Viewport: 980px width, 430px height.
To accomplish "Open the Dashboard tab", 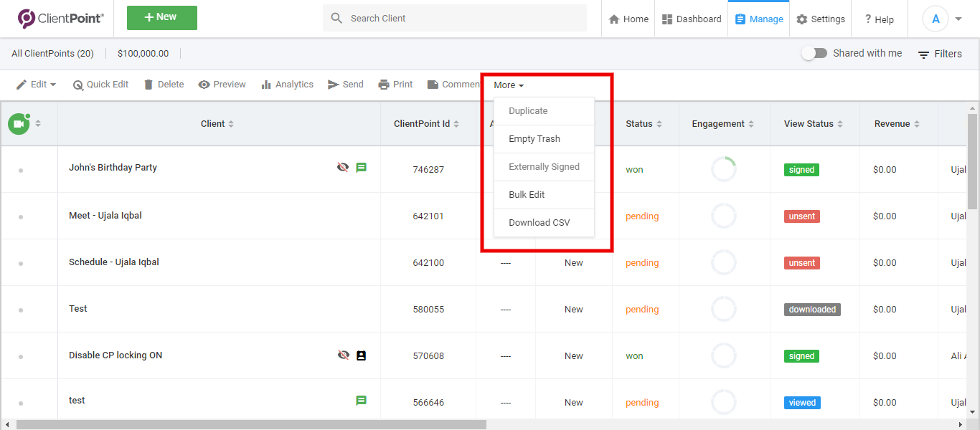I will (692, 19).
